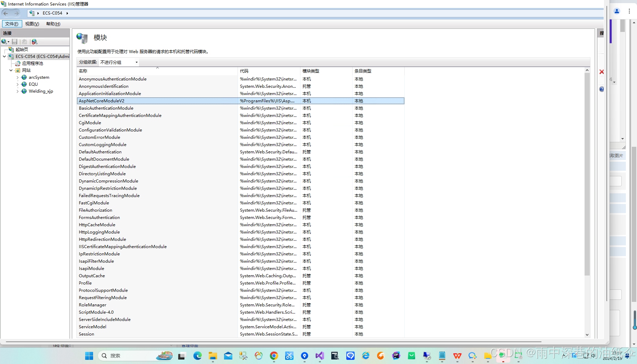The height and width of the screenshot is (364, 637).
Task: Click the forward navigation arrow
Action: tap(16, 13)
